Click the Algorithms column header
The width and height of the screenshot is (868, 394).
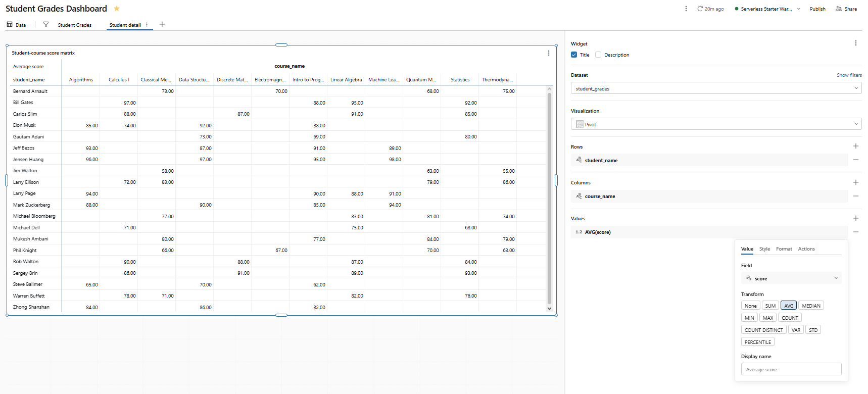pyautogui.click(x=81, y=80)
